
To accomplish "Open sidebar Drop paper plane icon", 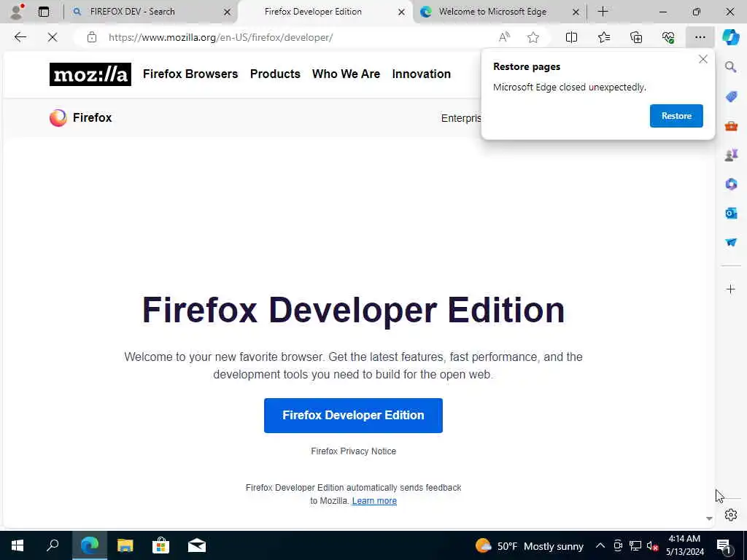I will (x=731, y=242).
